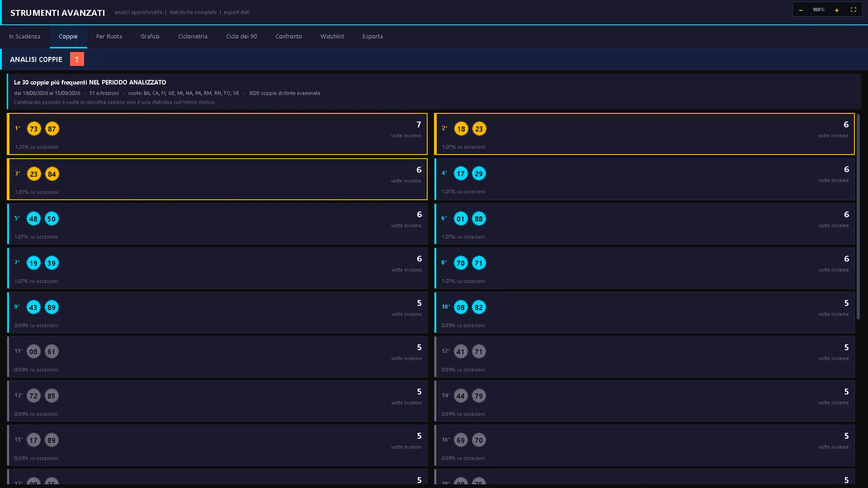The height and width of the screenshot is (488, 868).
Task: Open the Esporta tab
Action: pyautogui.click(x=373, y=36)
